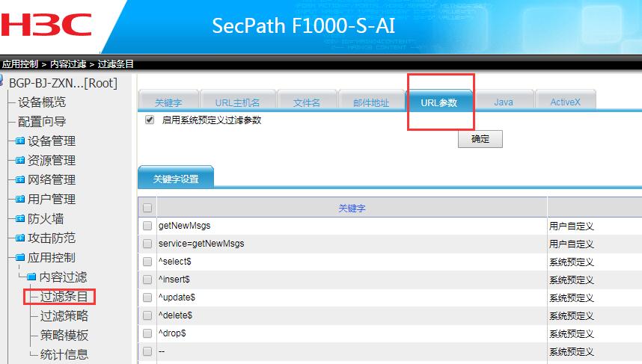This screenshot has width=642, height=364.
Task: Expand the 网络管理 tree node
Action: (x=19, y=179)
